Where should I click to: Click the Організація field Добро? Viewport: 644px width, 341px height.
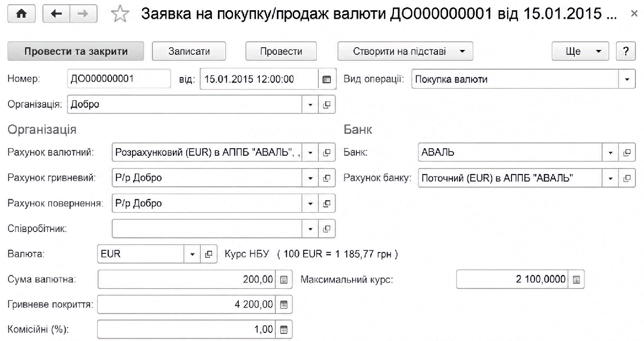click(x=185, y=105)
